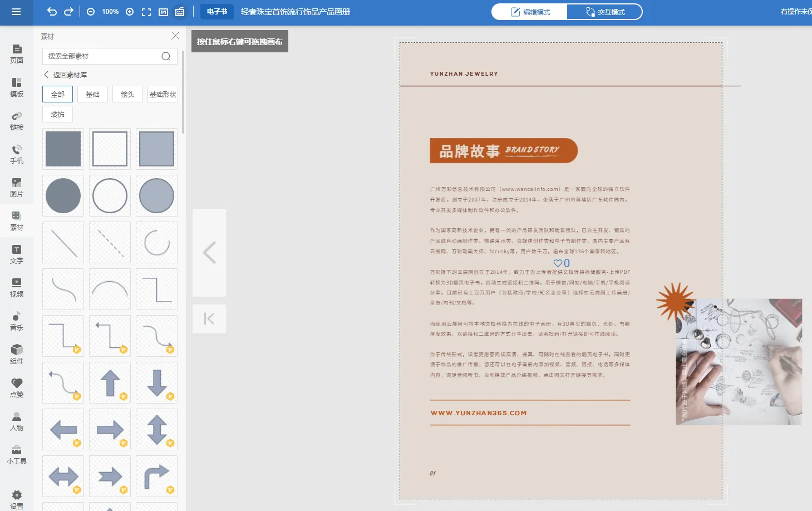Open the 小工具 widgets panel

pos(17,455)
